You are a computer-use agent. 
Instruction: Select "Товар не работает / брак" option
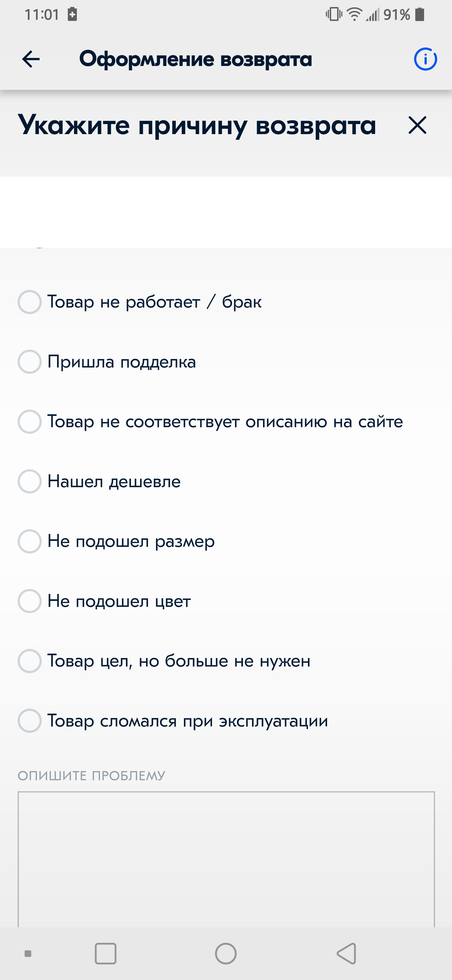[x=30, y=302]
